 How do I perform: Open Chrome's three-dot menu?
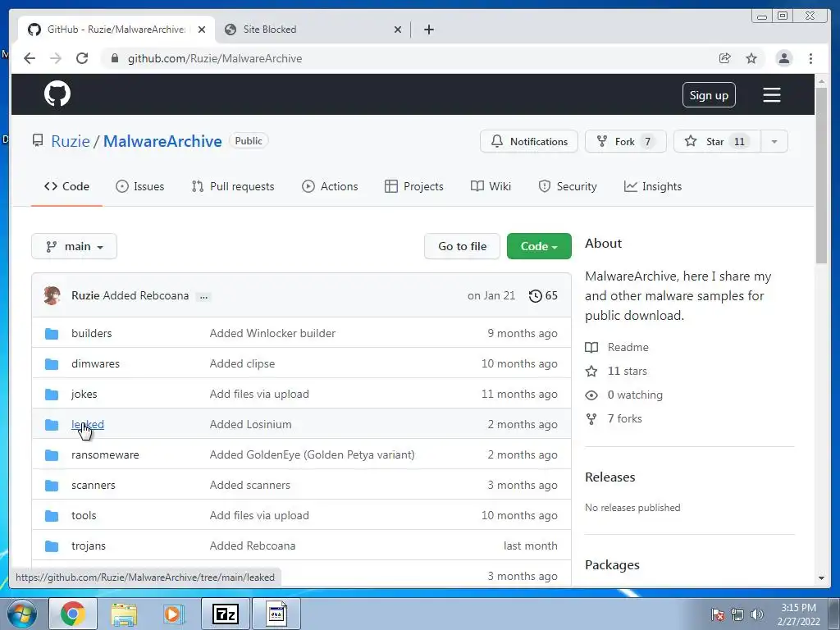click(810, 58)
